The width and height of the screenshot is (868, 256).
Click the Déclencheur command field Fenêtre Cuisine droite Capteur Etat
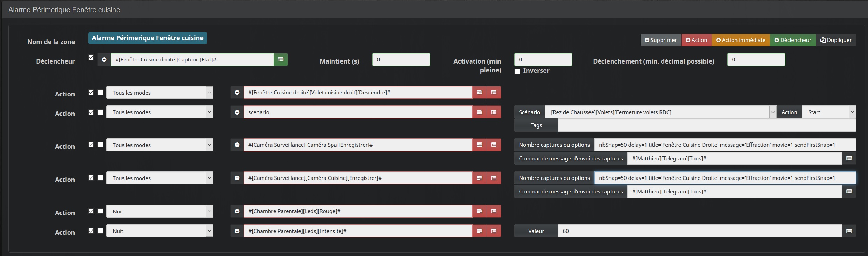click(192, 60)
